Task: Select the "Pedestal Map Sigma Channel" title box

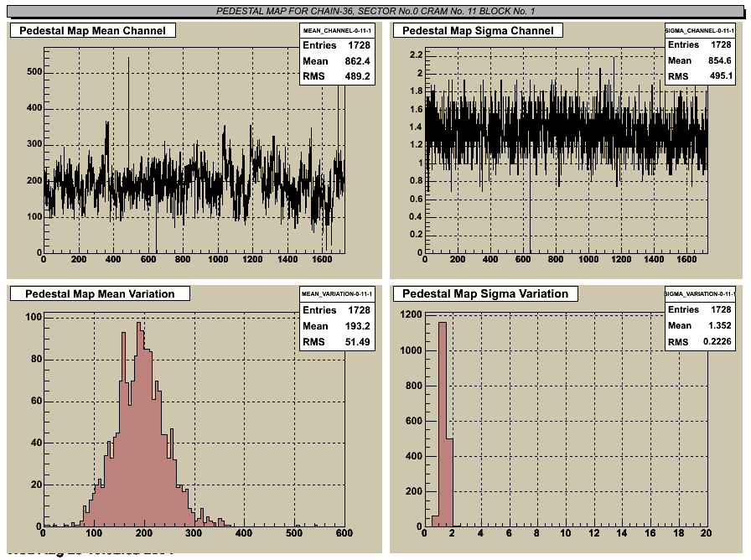Action: point(478,31)
